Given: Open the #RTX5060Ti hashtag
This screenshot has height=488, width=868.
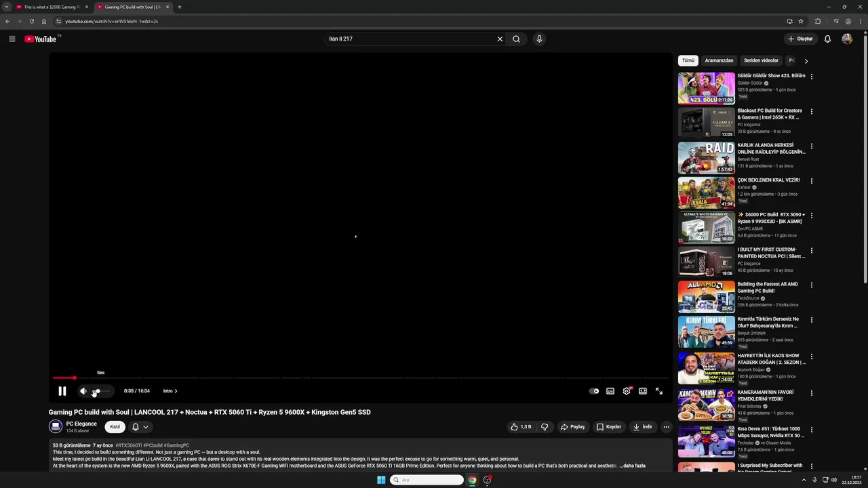Looking at the screenshot, I should coord(128,445).
